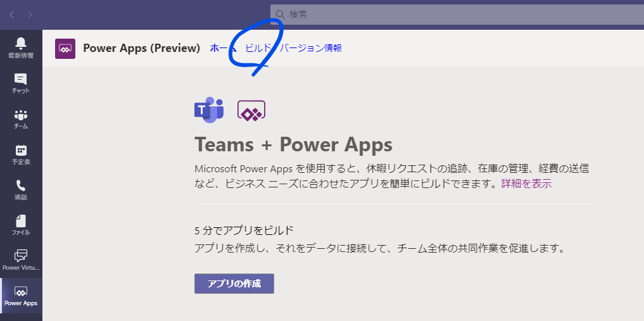Click the アプリの作成 button
This screenshot has height=321, width=644.
point(234,284)
